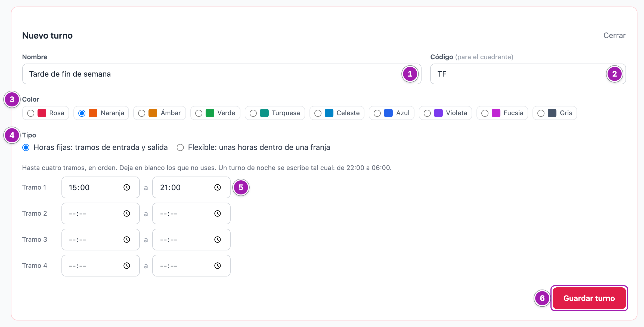Click clock icon in Tramo 4 end field
644x327 pixels.
click(x=218, y=266)
